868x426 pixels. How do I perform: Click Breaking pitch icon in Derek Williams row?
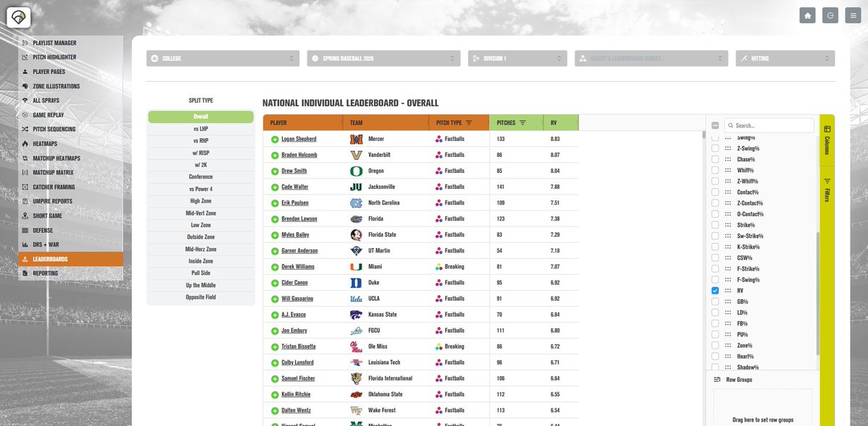439,267
